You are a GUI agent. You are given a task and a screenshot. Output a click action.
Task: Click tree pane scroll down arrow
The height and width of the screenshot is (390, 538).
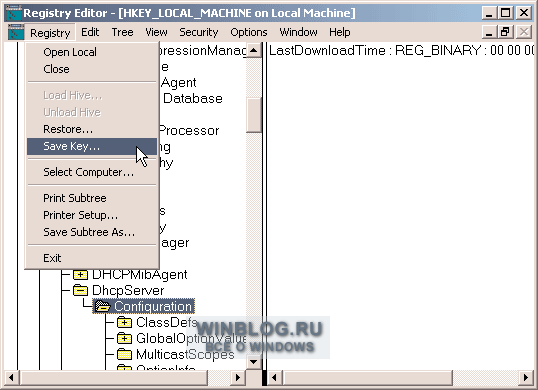click(x=254, y=362)
